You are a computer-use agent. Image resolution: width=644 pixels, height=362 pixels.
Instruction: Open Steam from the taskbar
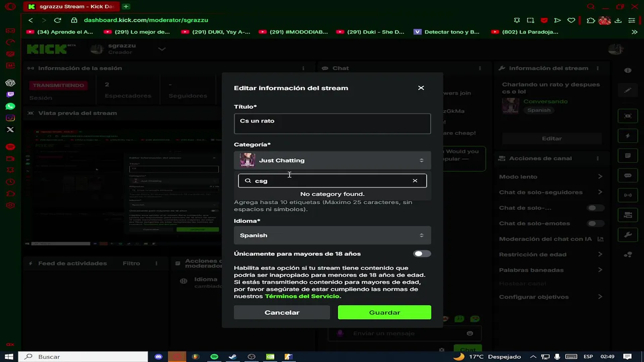pos(232,356)
